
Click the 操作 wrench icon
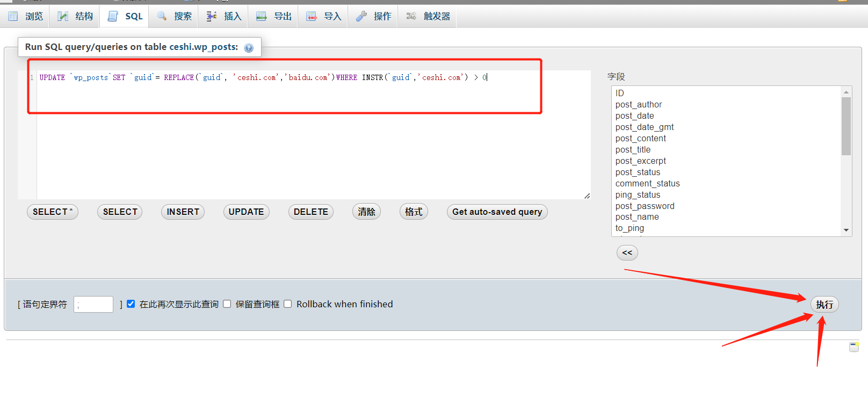tap(361, 16)
